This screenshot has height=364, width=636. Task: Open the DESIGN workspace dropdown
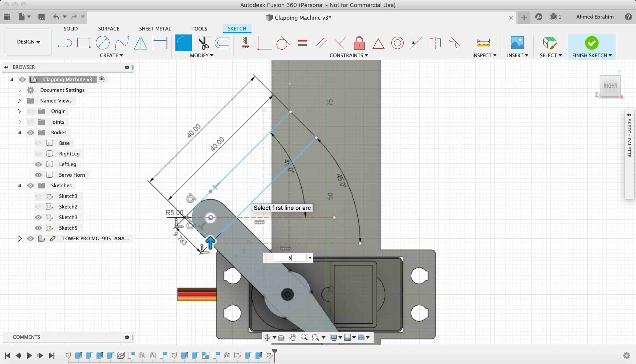coord(28,42)
